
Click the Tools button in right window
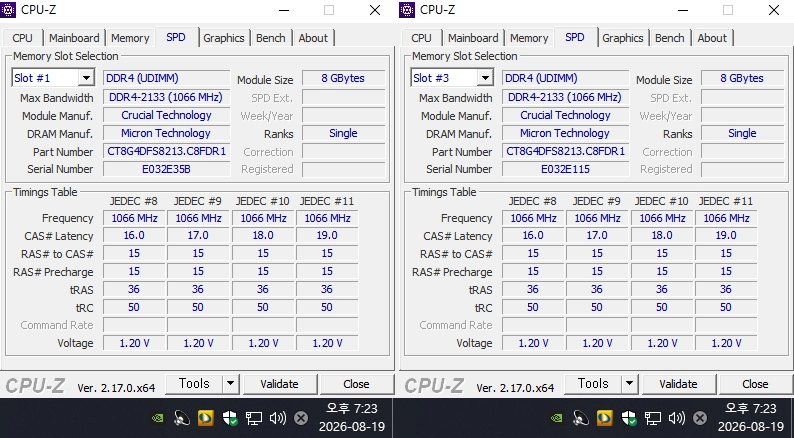[x=593, y=384]
